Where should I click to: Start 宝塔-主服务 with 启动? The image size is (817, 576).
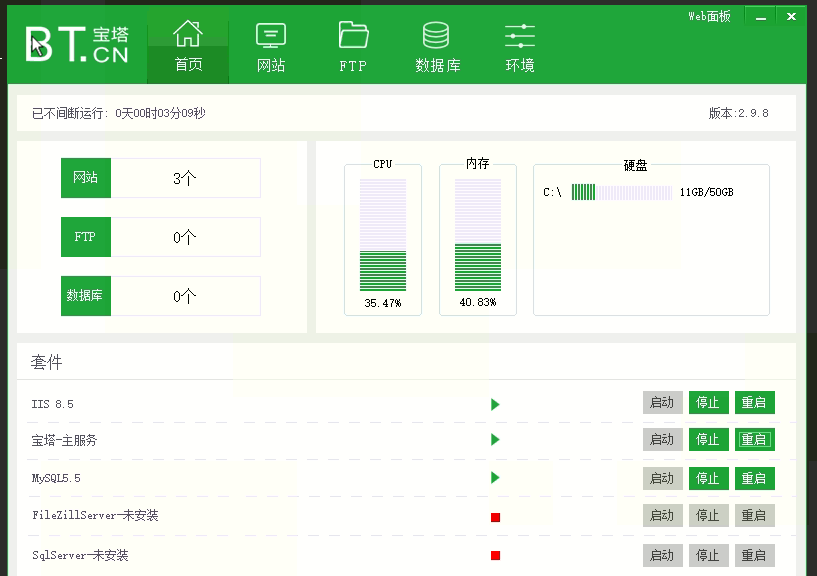coord(662,439)
